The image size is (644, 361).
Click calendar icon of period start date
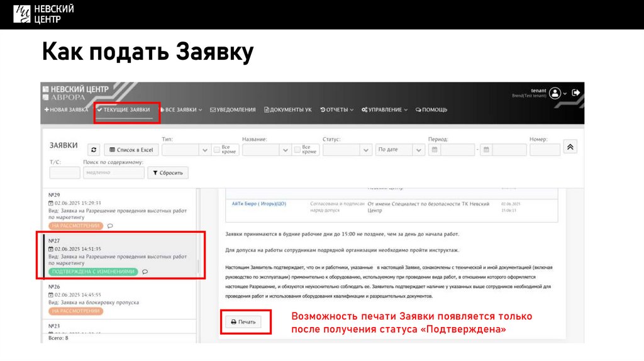tap(435, 150)
